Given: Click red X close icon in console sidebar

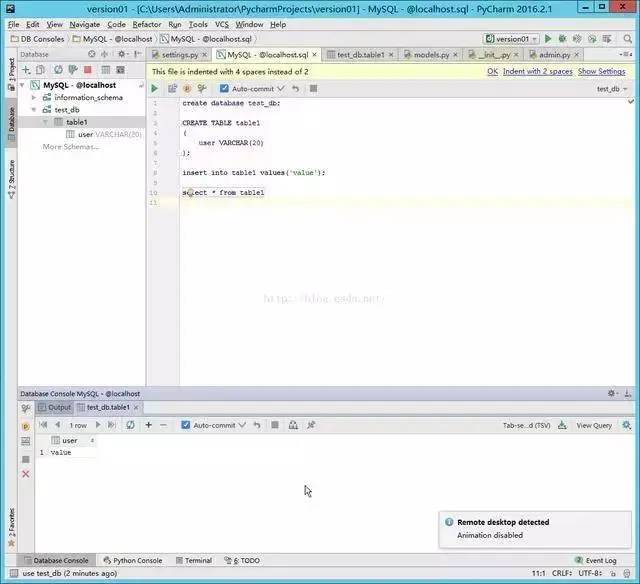Looking at the screenshot, I should [26, 474].
